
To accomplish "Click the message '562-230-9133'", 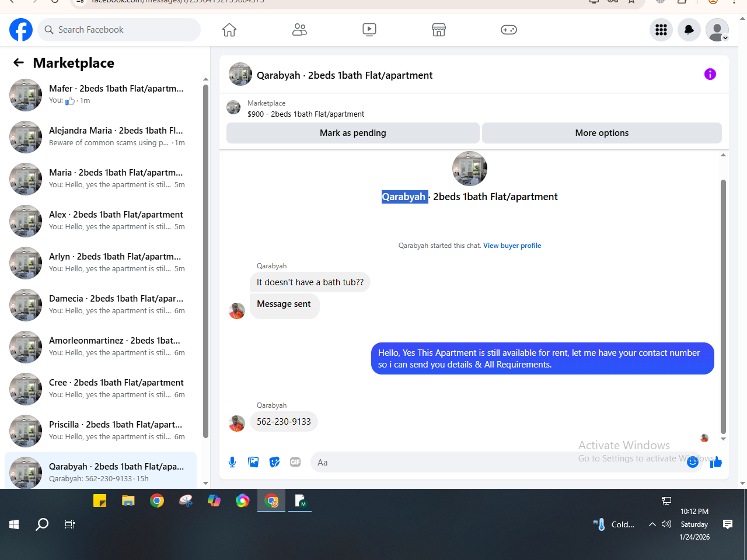I will (x=284, y=422).
